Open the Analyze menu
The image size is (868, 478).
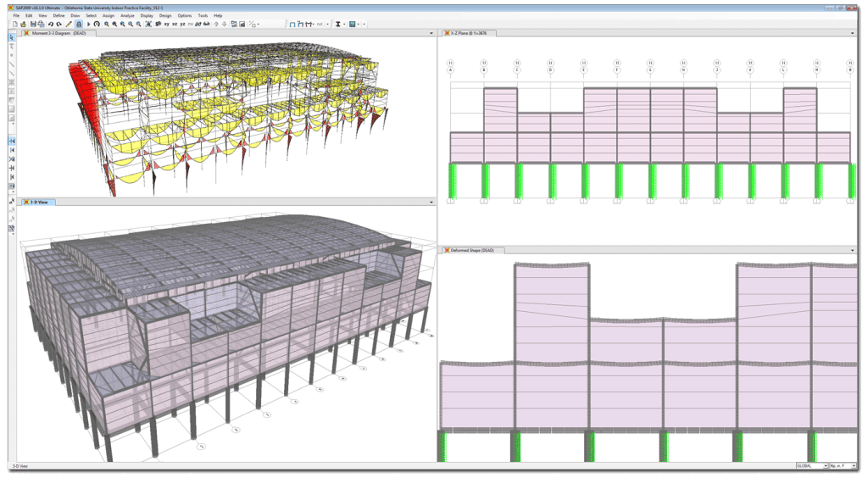click(127, 15)
